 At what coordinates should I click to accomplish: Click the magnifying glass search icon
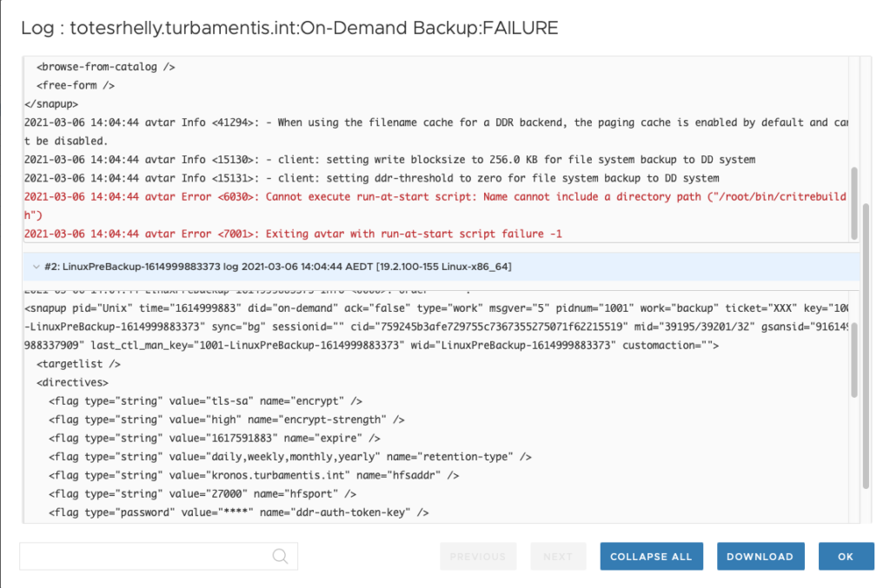[x=280, y=556]
